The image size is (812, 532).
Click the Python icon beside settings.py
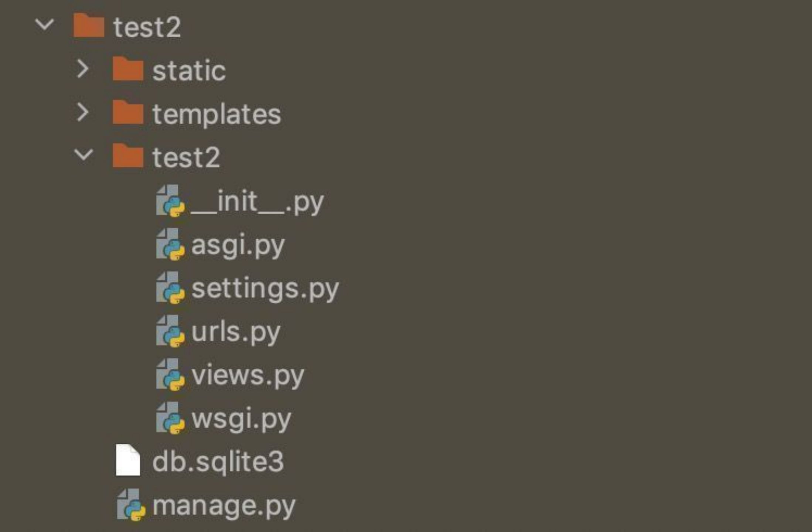coord(170,288)
